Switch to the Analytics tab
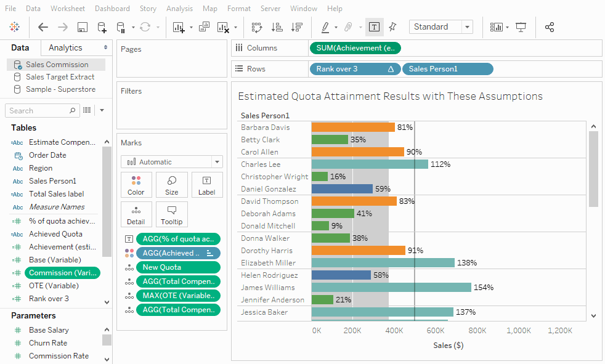The width and height of the screenshot is (605, 364). pyautogui.click(x=65, y=48)
